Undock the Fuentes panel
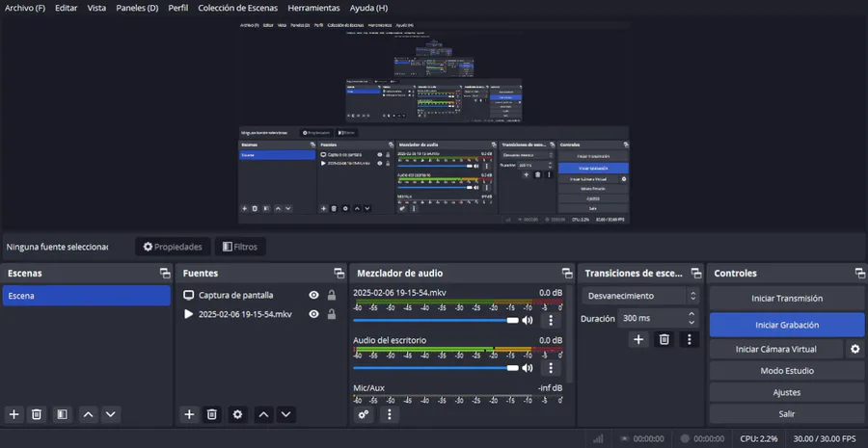868x448 pixels. click(x=339, y=274)
